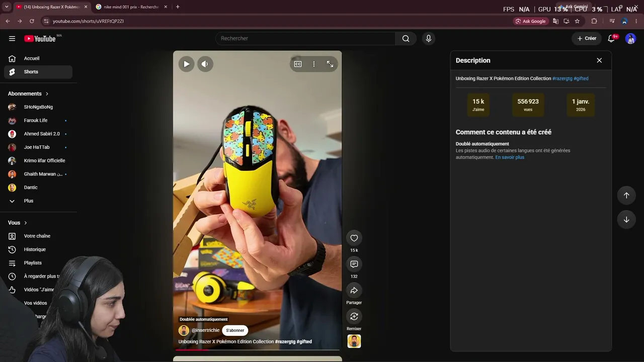Subscribe with the S'abonner button
Viewport: 644px width, 362px height.
click(235, 330)
